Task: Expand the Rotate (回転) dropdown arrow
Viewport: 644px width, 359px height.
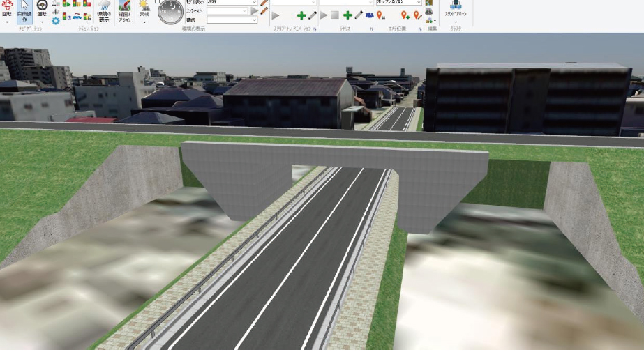Action: click(7, 22)
